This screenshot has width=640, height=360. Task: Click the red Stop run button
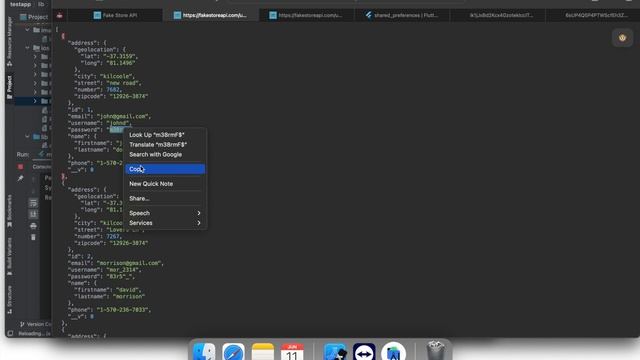[20, 167]
